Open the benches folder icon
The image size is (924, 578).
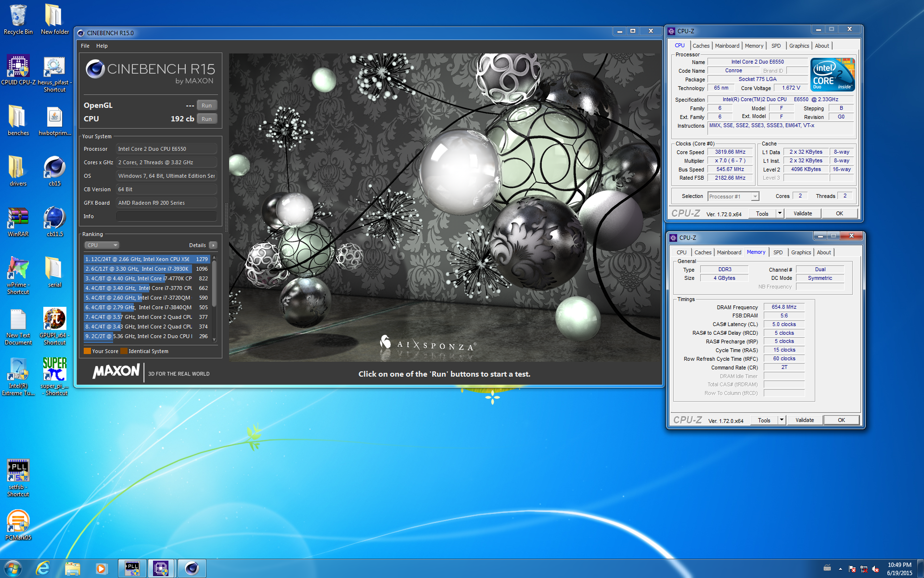18,120
